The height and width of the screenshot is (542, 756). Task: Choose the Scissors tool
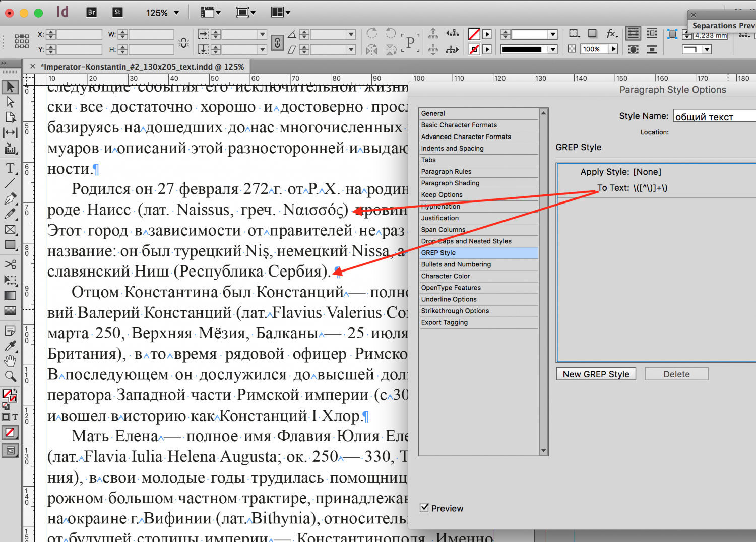click(10, 264)
